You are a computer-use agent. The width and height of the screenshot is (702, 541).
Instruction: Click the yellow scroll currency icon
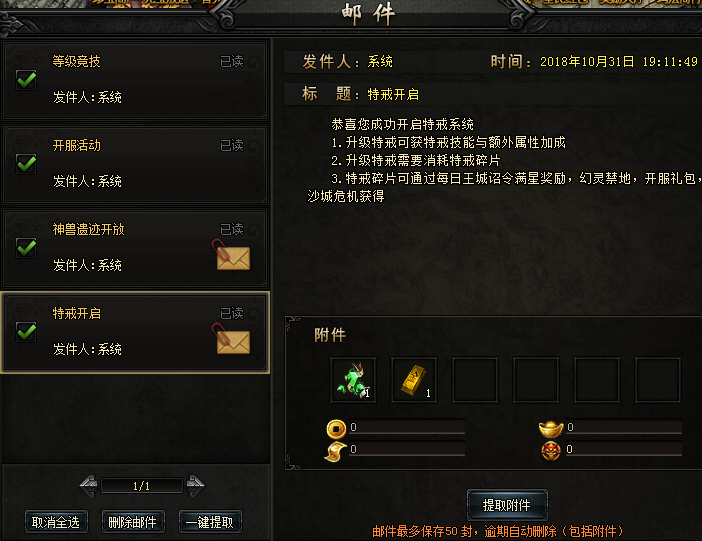335,451
